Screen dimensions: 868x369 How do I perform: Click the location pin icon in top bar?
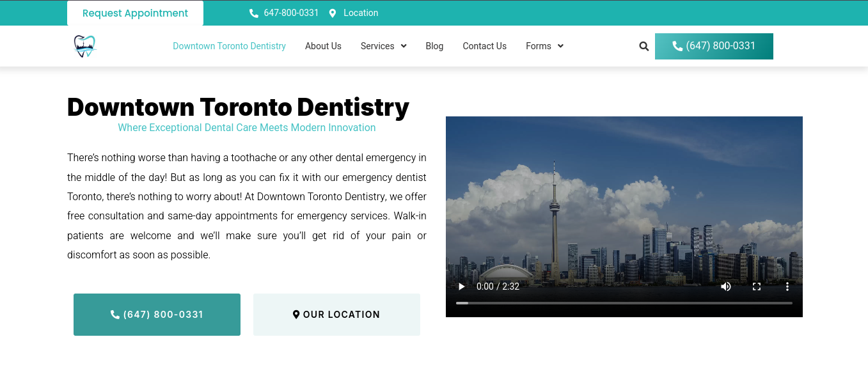[x=333, y=13]
